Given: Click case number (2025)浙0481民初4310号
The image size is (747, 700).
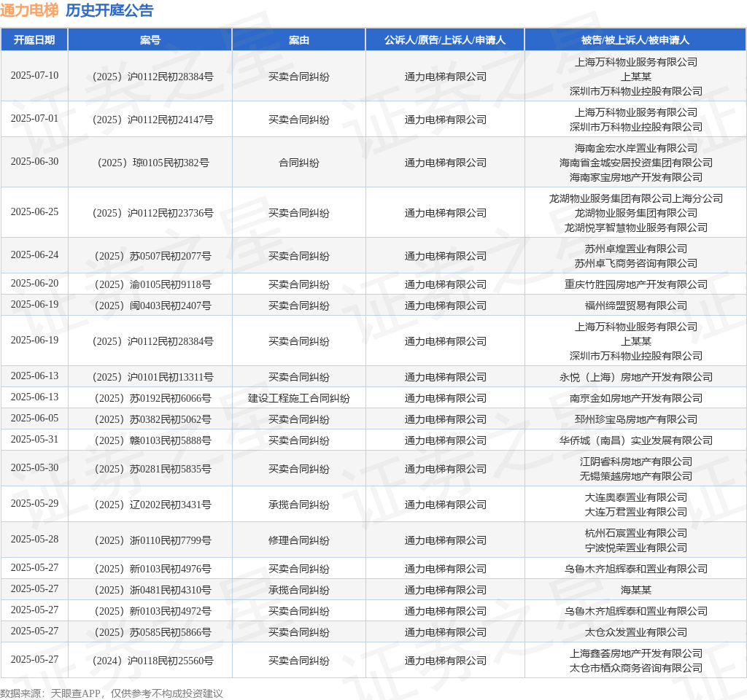Looking at the screenshot, I should [x=153, y=590].
